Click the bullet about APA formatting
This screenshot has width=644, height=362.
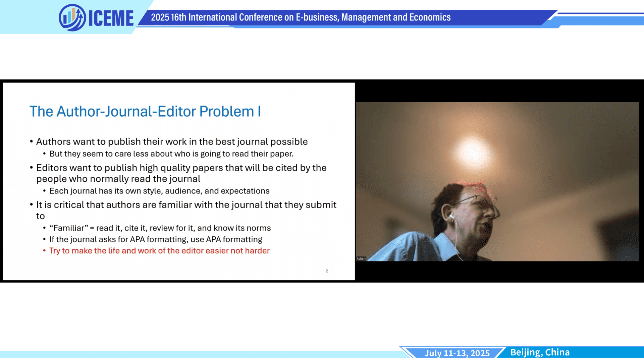(x=156, y=239)
